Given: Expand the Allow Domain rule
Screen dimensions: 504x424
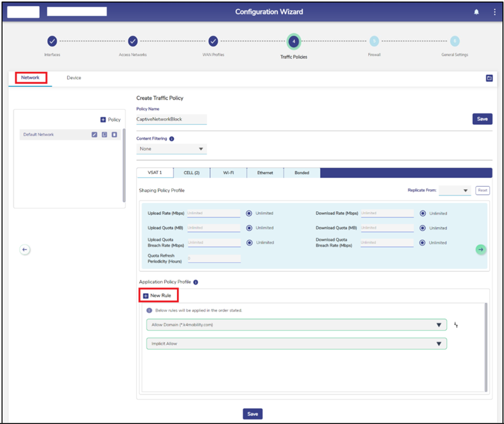Looking at the screenshot, I should [x=439, y=325].
